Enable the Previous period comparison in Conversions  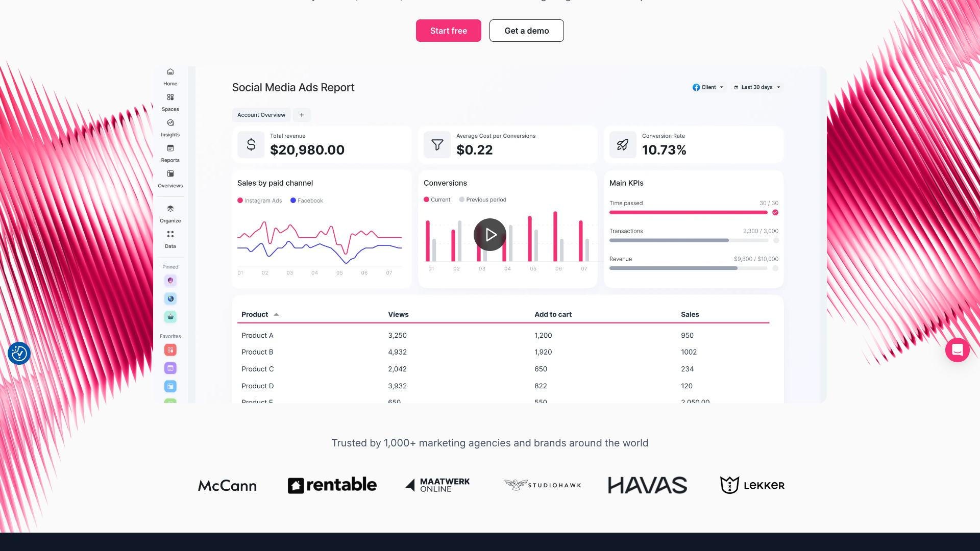[x=482, y=199]
